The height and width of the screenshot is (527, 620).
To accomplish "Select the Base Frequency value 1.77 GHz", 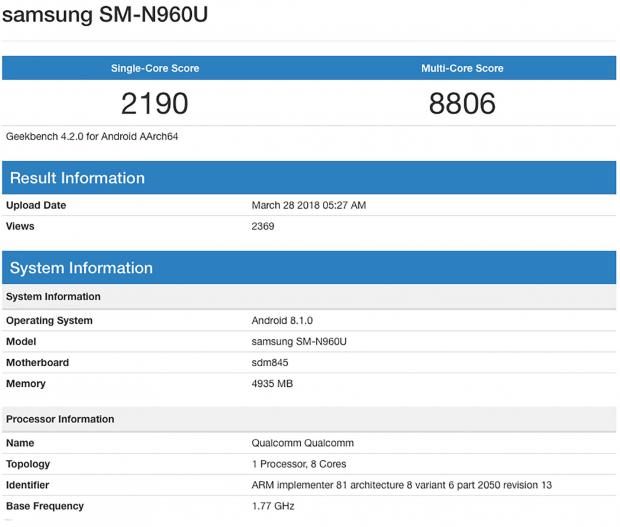I will pyautogui.click(x=272, y=506).
